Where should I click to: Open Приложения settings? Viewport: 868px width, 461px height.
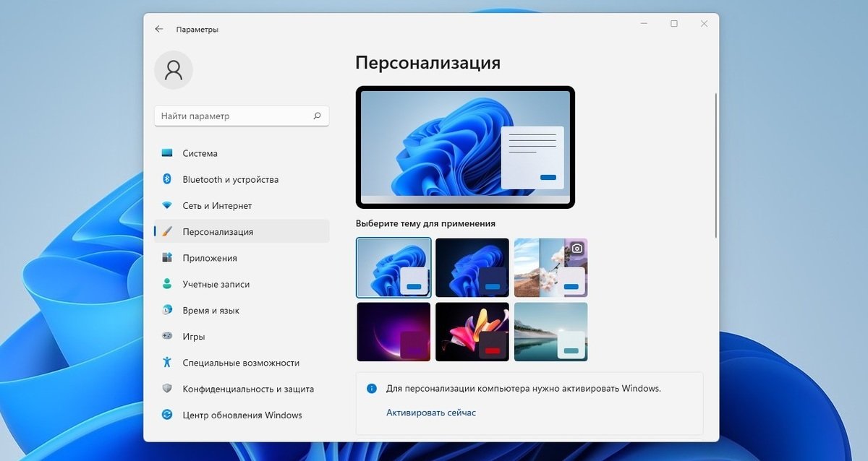tap(242, 258)
